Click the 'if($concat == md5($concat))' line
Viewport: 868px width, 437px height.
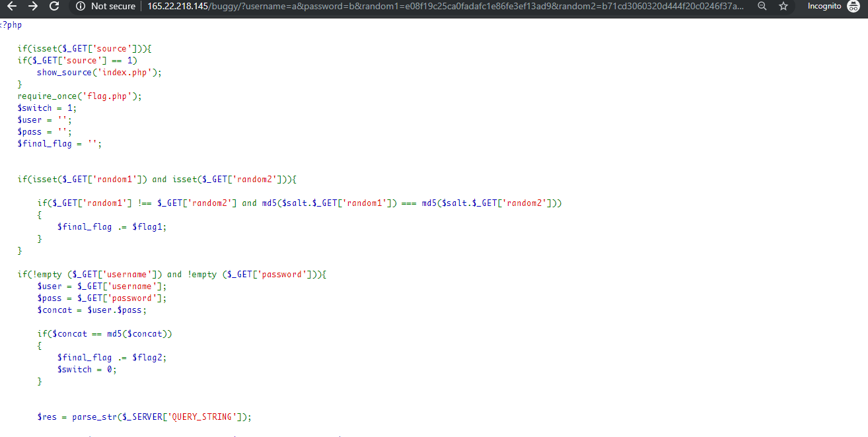[x=104, y=334]
